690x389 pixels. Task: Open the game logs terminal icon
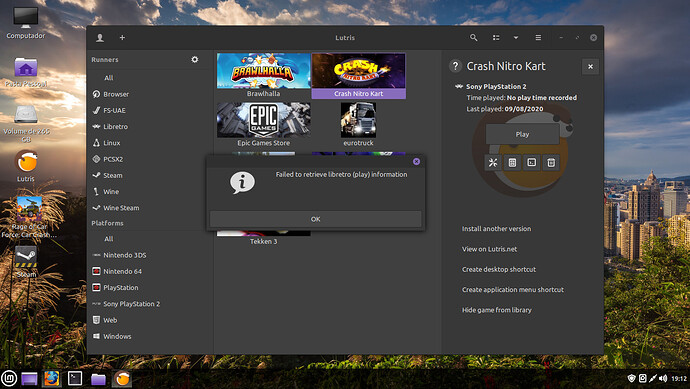(x=532, y=163)
